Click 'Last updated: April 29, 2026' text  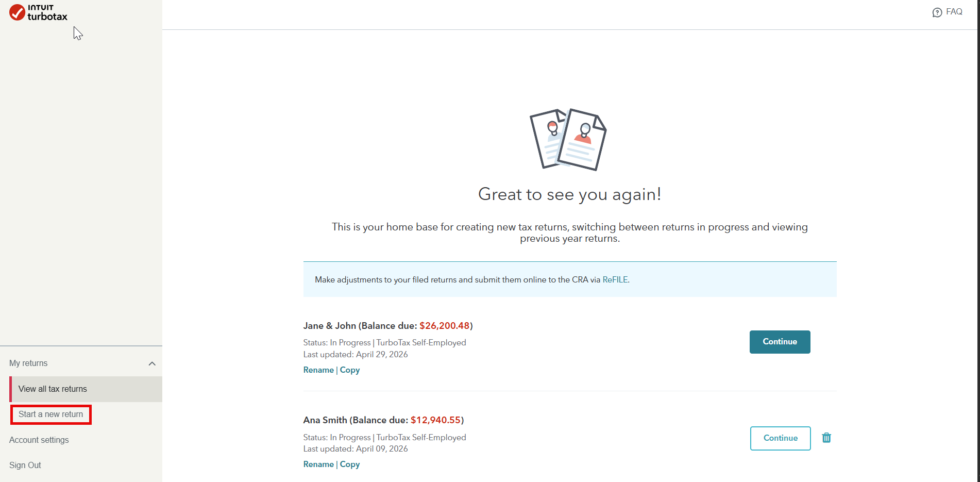coord(356,355)
